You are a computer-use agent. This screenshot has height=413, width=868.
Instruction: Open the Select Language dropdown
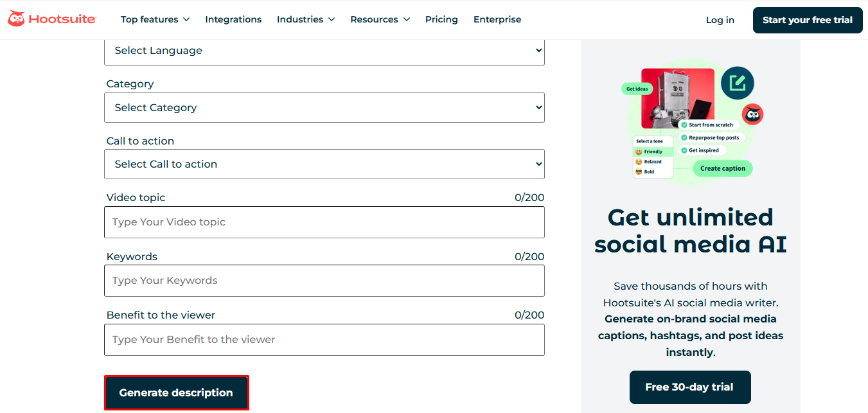click(324, 50)
